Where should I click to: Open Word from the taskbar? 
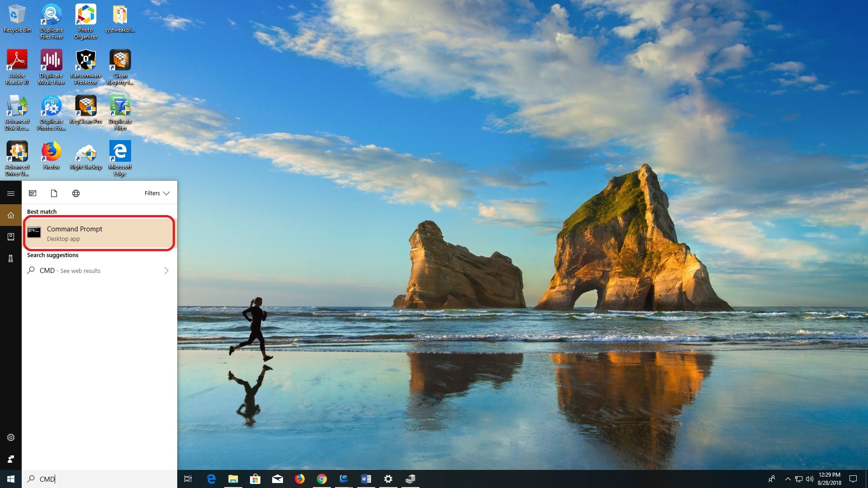(x=366, y=479)
